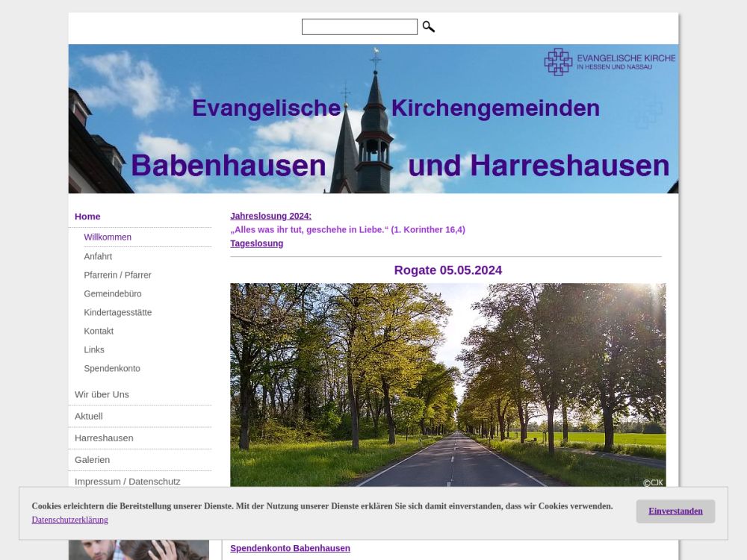Click the Jahreslosung 2024 link

[270, 216]
